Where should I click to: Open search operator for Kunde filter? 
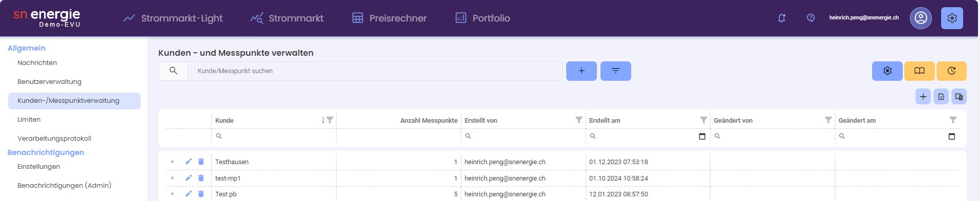coord(219,136)
